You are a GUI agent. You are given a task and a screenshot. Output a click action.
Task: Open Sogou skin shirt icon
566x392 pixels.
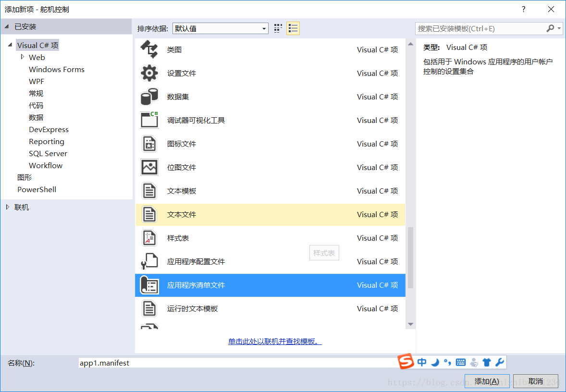point(487,362)
